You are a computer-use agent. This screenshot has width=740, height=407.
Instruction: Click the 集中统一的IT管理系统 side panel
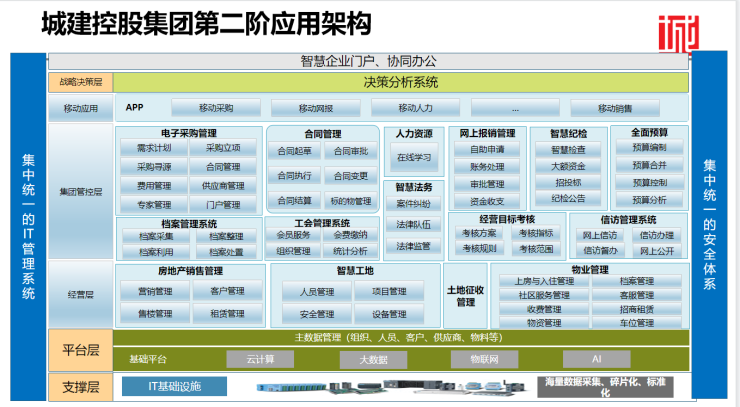pyautogui.click(x=28, y=226)
